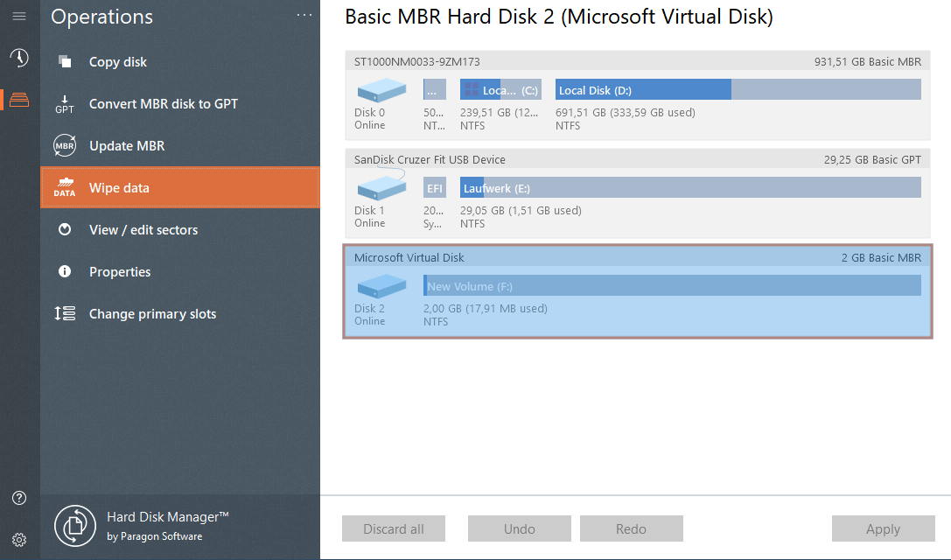Select the orange disk manager sidebar icon

[19, 100]
